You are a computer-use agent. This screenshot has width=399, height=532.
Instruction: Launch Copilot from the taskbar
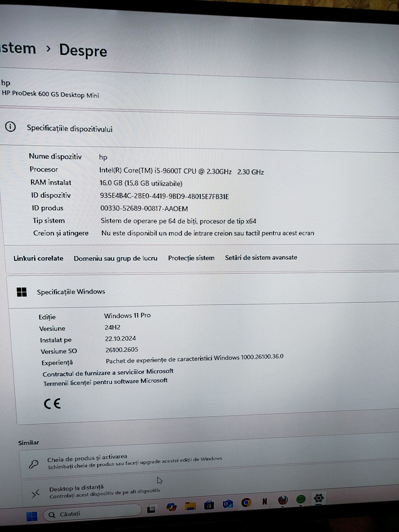pos(171,507)
